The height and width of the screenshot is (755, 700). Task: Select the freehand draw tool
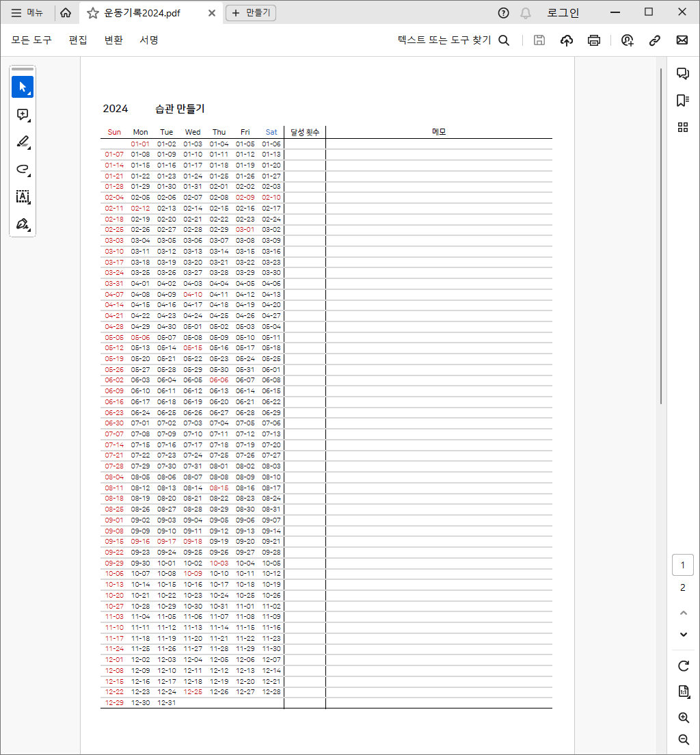pos(23,170)
